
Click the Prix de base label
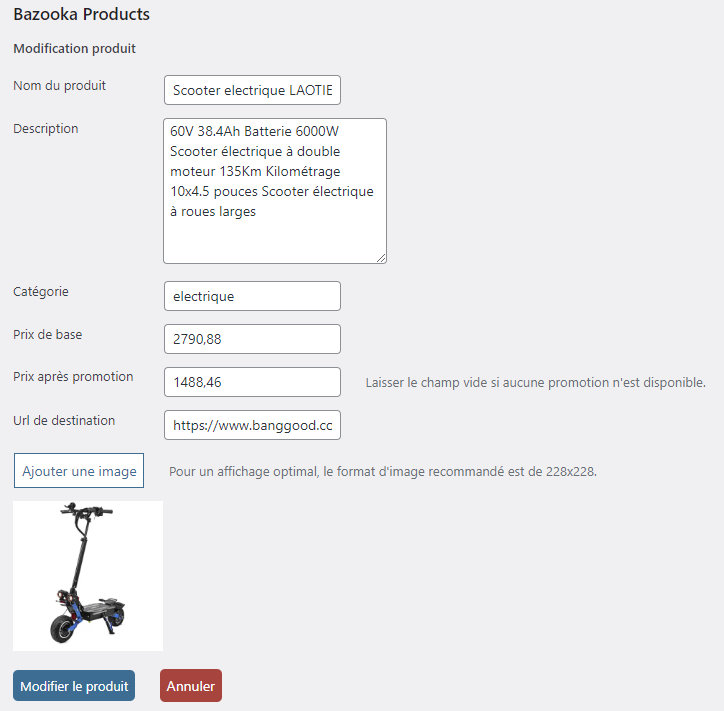[47, 335]
